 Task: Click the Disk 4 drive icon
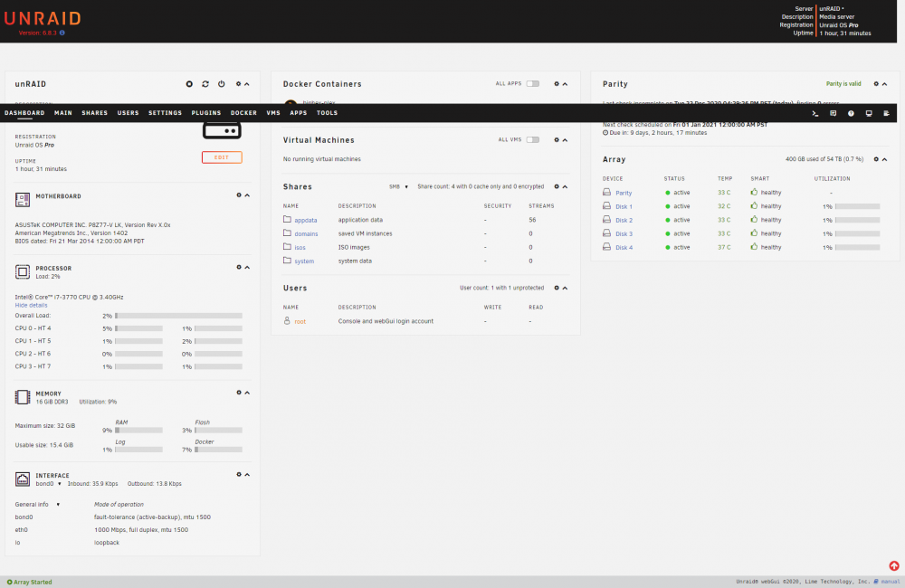pos(606,247)
